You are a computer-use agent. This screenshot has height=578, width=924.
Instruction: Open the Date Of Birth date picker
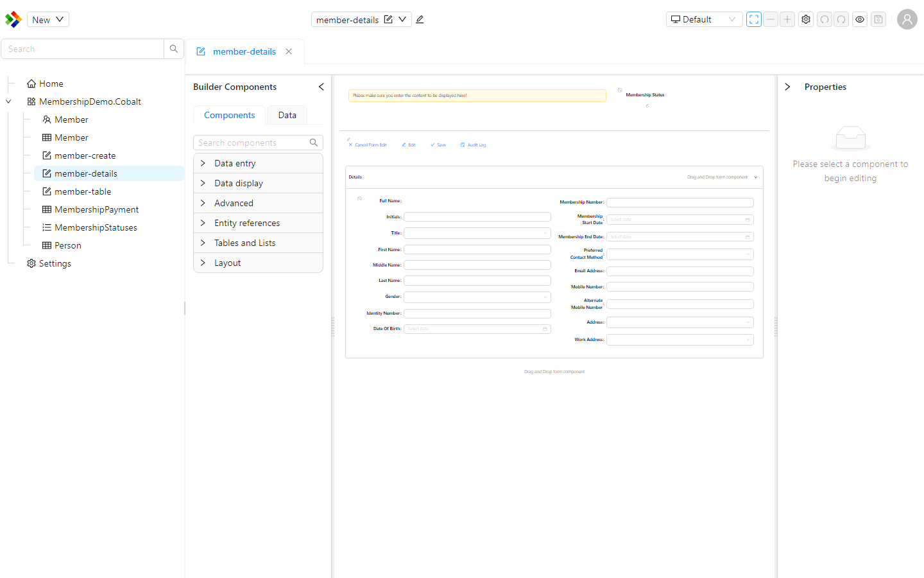pyautogui.click(x=477, y=329)
